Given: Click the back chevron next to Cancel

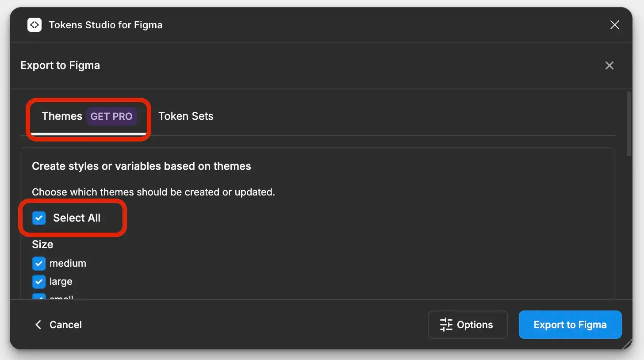Looking at the screenshot, I should pos(38,324).
